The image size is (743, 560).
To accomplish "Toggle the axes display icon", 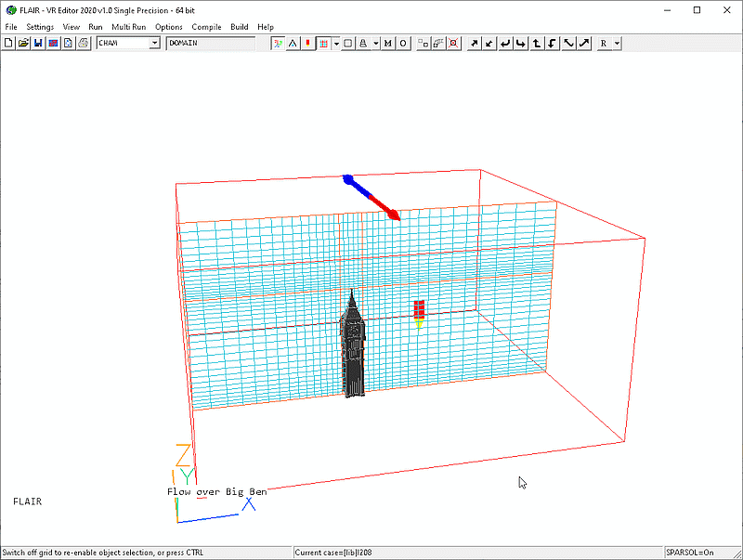I will click(x=278, y=43).
